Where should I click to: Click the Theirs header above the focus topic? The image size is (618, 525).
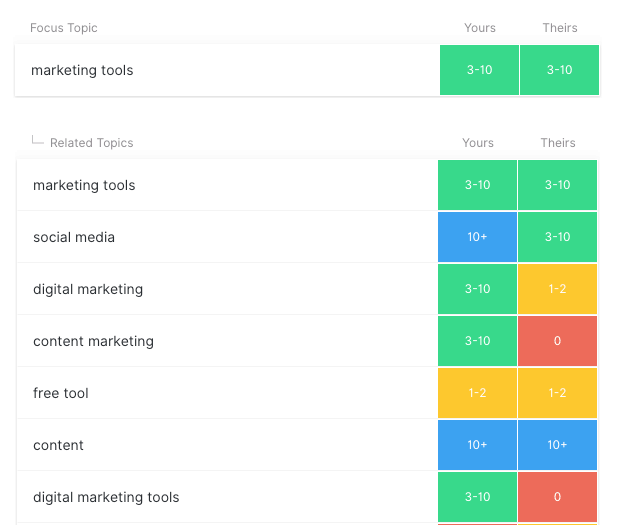560,28
